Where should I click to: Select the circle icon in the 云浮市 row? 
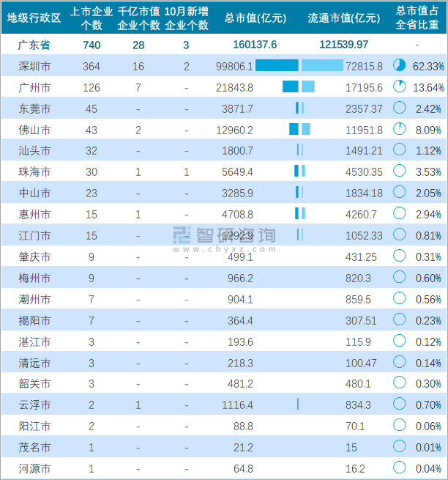(399, 404)
